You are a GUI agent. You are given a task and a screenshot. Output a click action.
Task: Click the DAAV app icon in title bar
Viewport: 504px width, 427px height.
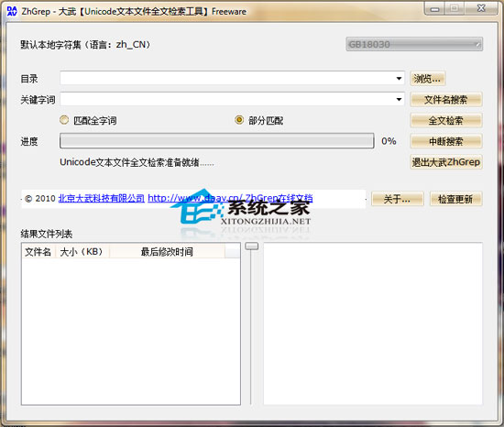[12, 11]
